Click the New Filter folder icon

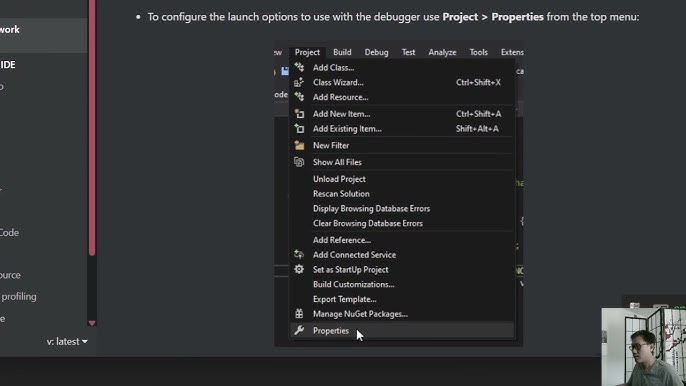point(299,145)
